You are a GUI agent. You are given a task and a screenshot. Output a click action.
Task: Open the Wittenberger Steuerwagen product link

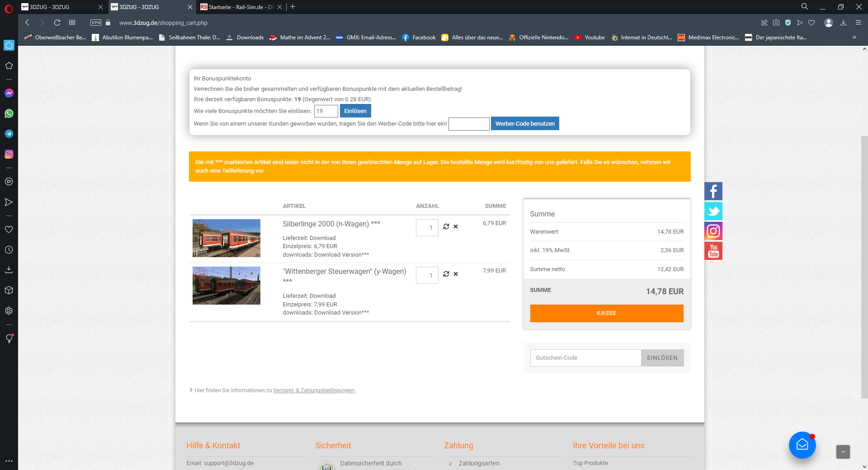point(344,272)
